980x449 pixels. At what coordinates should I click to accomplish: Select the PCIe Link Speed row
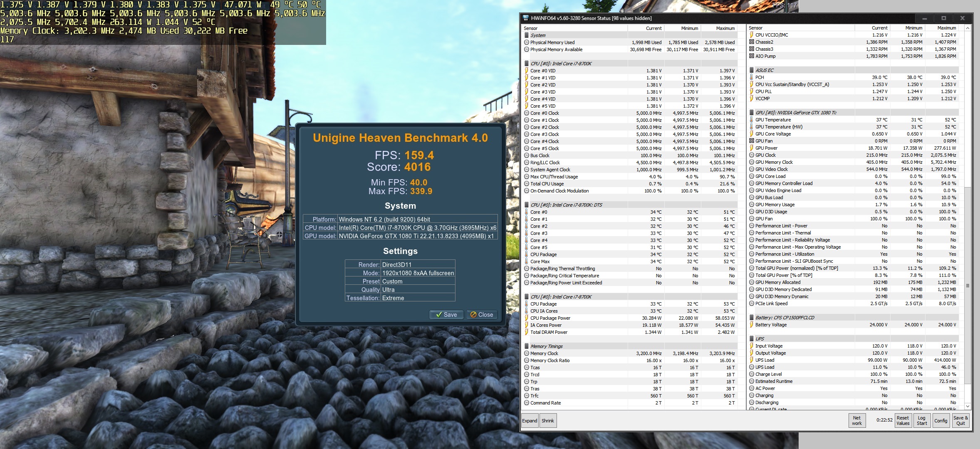pos(853,303)
